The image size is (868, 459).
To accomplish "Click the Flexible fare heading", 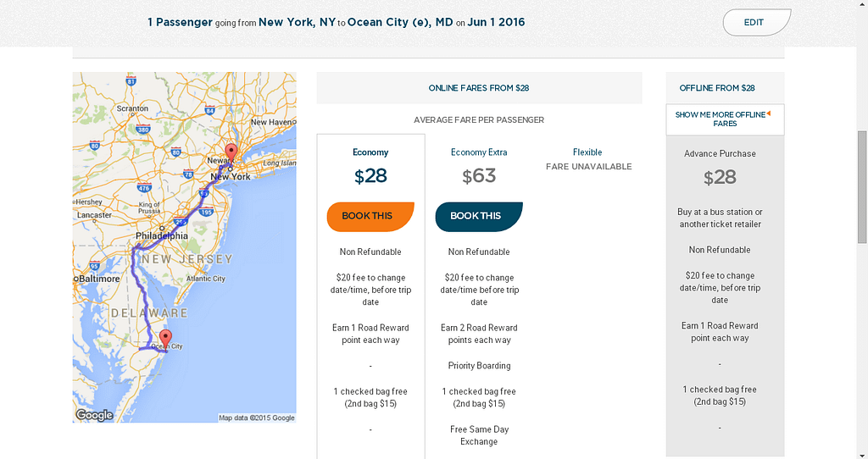I will pyautogui.click(x=587, y=152).
